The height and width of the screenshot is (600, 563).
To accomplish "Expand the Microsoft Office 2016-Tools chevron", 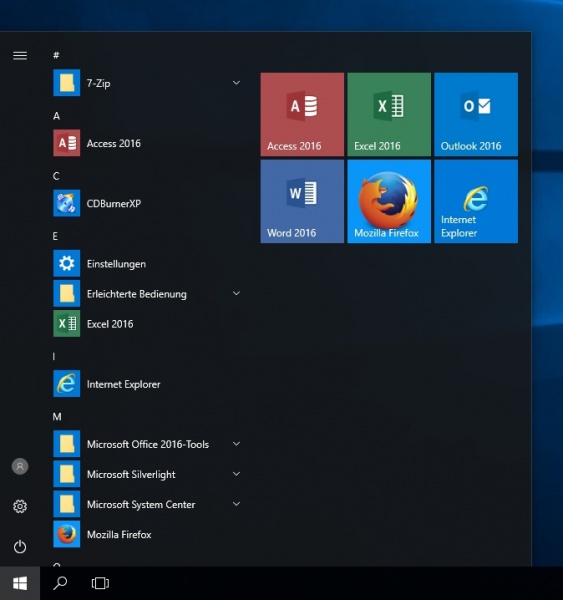I will click(x=237, y=444).
